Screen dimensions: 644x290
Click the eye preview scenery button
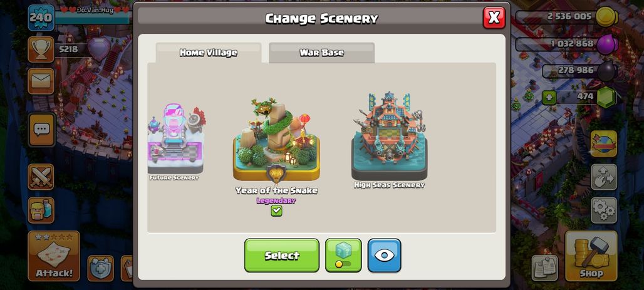click(x=384, y=255)
